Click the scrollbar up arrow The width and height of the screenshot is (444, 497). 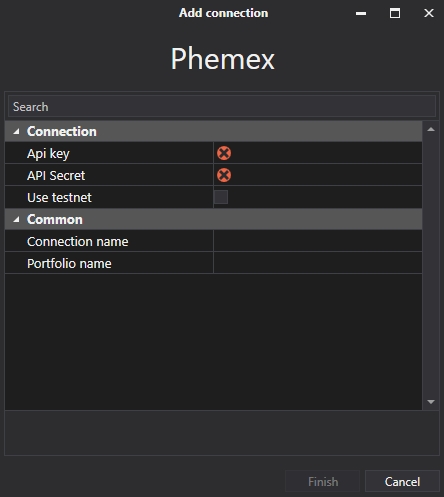[x=431, y=129]
